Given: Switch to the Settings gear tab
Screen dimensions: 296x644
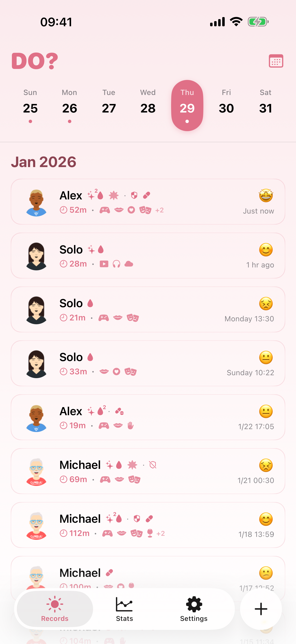Looking at the screenshot, I should coord(194,609).
